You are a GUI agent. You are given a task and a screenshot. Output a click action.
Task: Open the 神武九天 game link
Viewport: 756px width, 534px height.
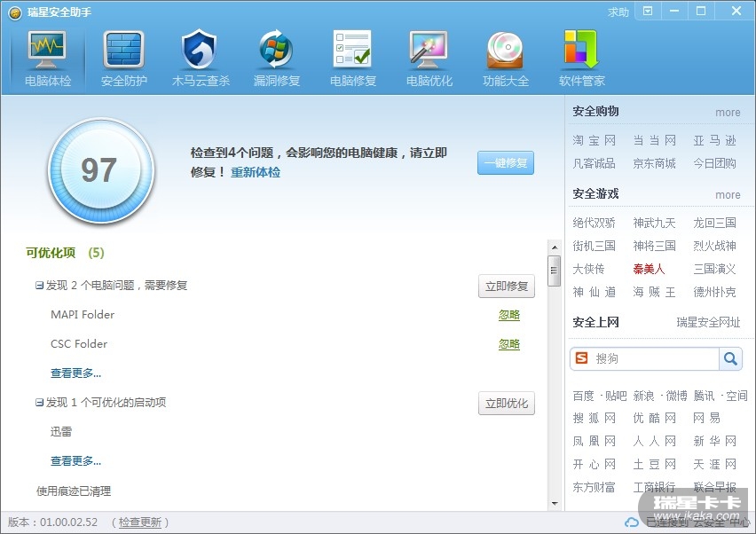pos(654,223)
